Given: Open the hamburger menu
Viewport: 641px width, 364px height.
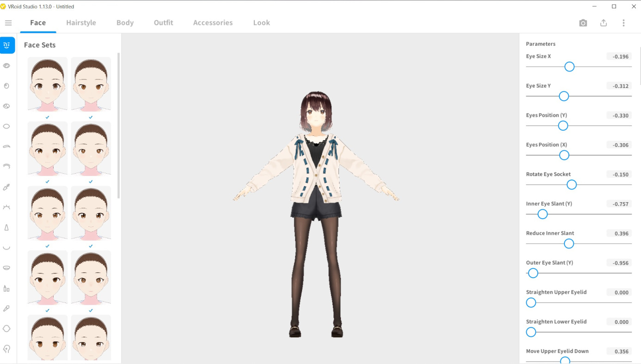Looking at the screenshot, I should pos(8,22).
